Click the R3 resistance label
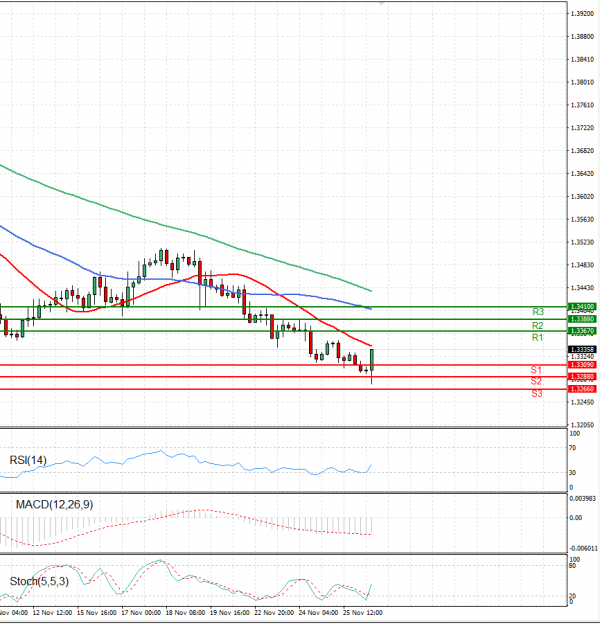Image resolution: width=600 pixels, height=624 pixels. click(538, 312)
